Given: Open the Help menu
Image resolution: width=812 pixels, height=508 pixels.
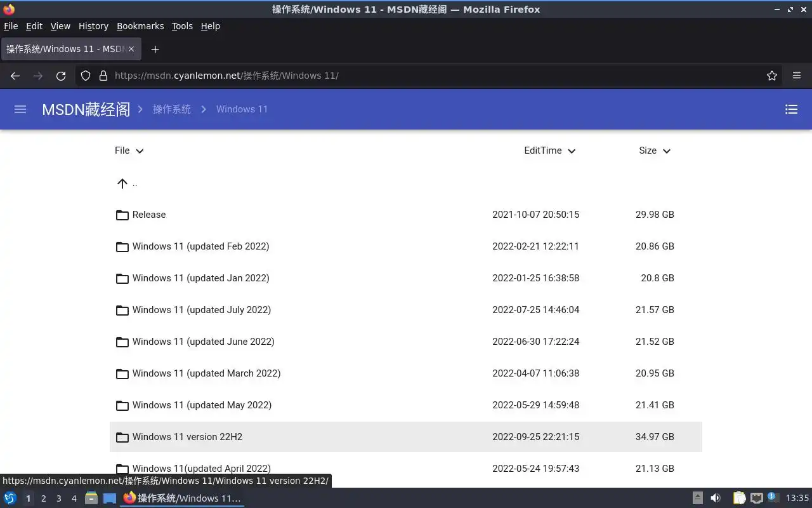Looking at the screenshot, I should [x=210, y=26].
